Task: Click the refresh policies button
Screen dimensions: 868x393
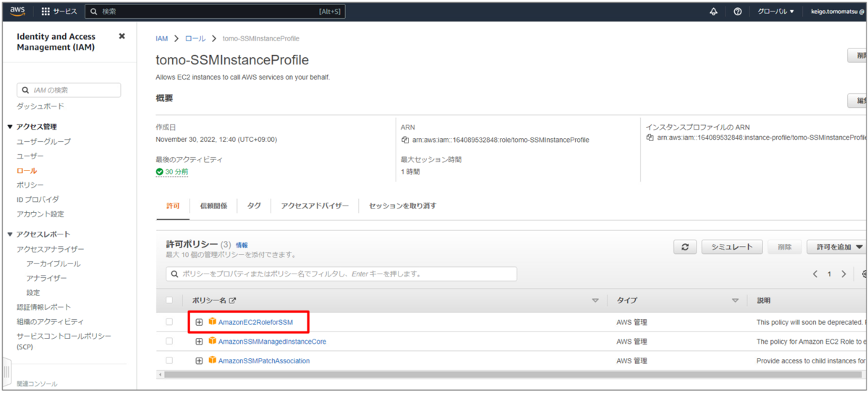Action: [x=685, y=247]
